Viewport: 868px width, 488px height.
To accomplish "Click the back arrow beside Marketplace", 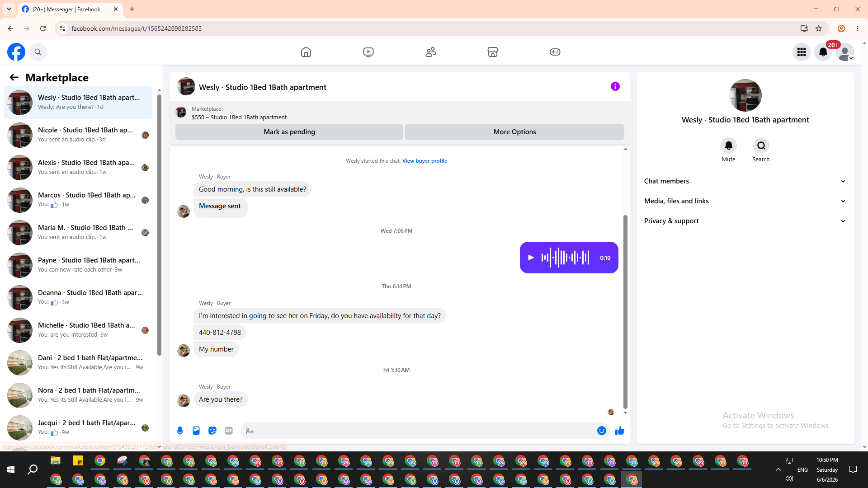I will [x=14, y=77].
